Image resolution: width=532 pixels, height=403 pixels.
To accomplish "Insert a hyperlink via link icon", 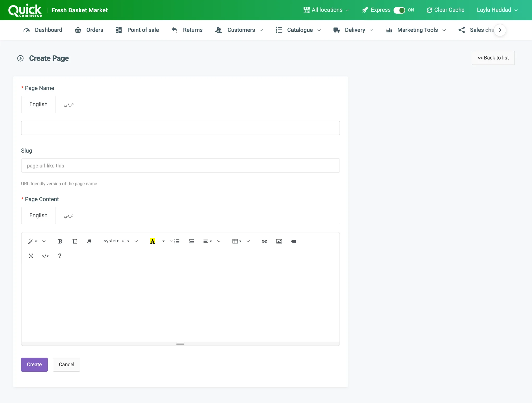I will pyautogui.click(x=264, y=241).
